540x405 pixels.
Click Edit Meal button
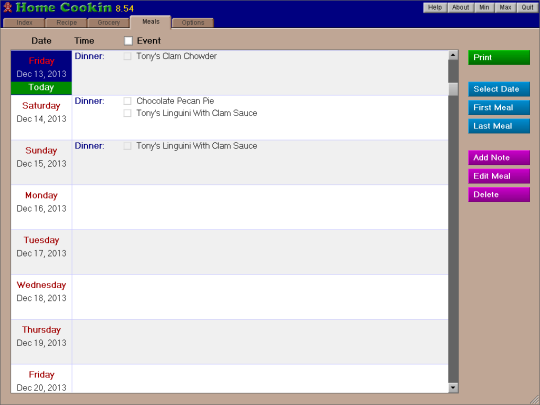click(x=499, y=176)
